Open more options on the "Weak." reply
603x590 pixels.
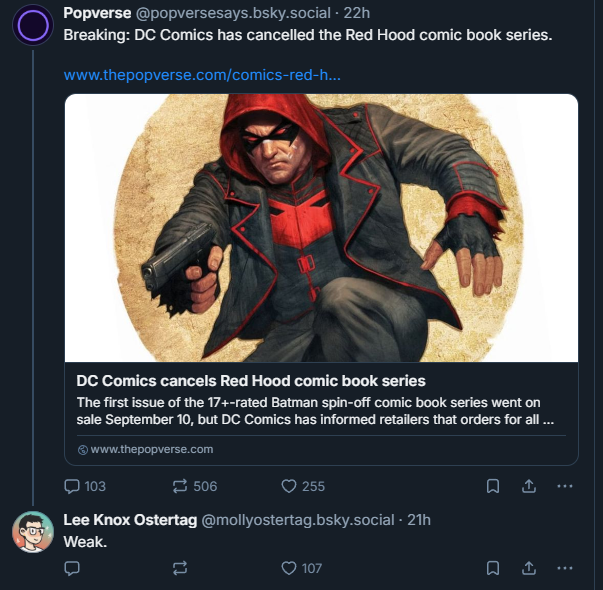pos(564,567)
